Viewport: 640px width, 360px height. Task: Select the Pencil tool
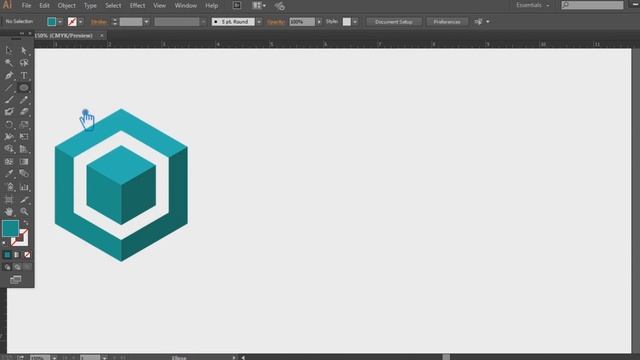click(x=24, y=100)
